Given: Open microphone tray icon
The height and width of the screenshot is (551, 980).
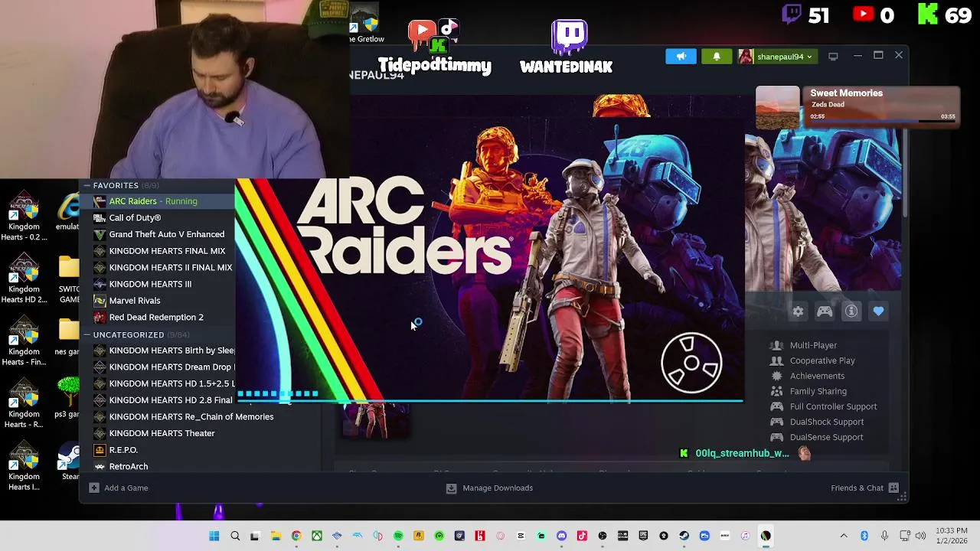Looking at the screenshot, I should click(884, 536).
